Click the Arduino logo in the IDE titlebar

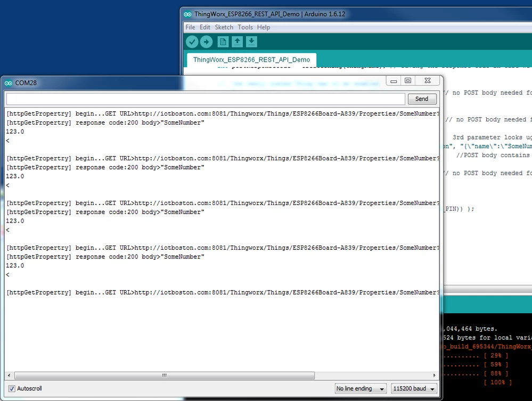(x=187, y=14)
